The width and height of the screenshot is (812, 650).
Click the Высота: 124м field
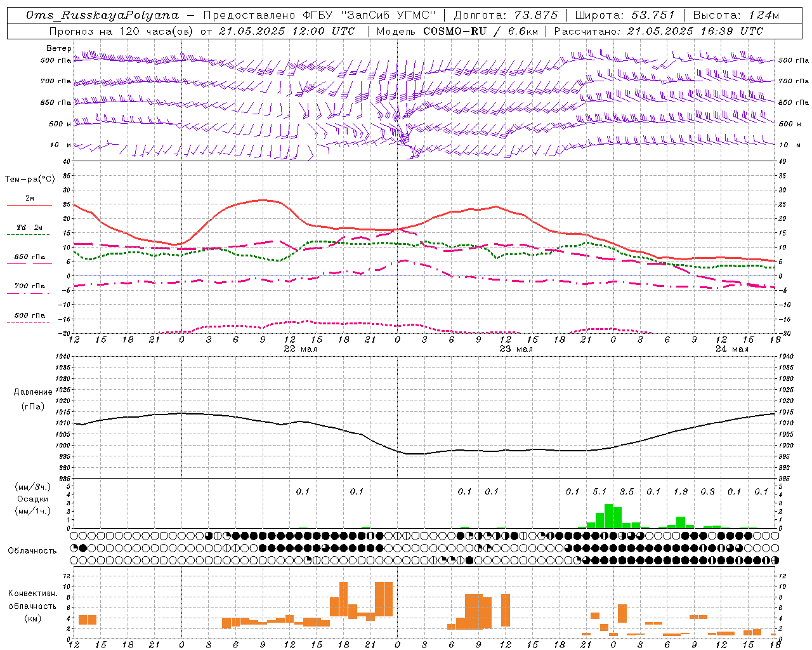pos(736,15)
